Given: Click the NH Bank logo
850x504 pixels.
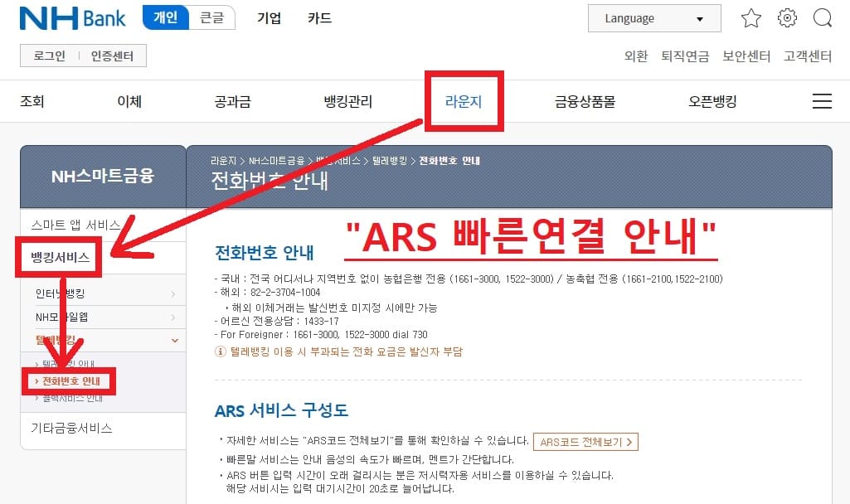Looking at the screenshot, I should pos(72,17).
